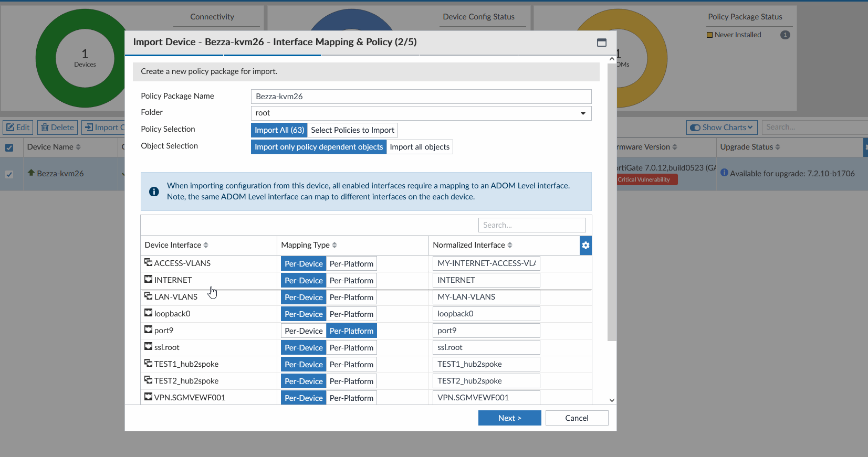The width and height of the screenshot is (868, 457).
Task: Set ACCESS-VLANS mapping to Per-Platform
Action: click(x=351, y=263)
